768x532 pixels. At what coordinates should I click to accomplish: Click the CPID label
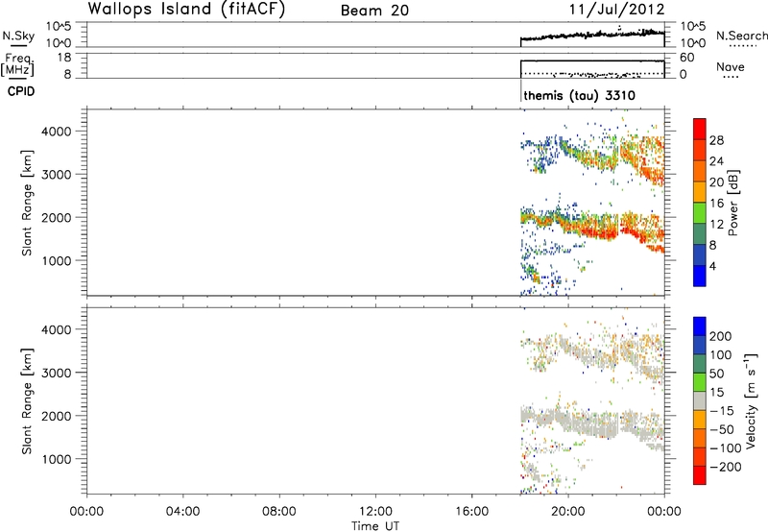click(21, 91)
